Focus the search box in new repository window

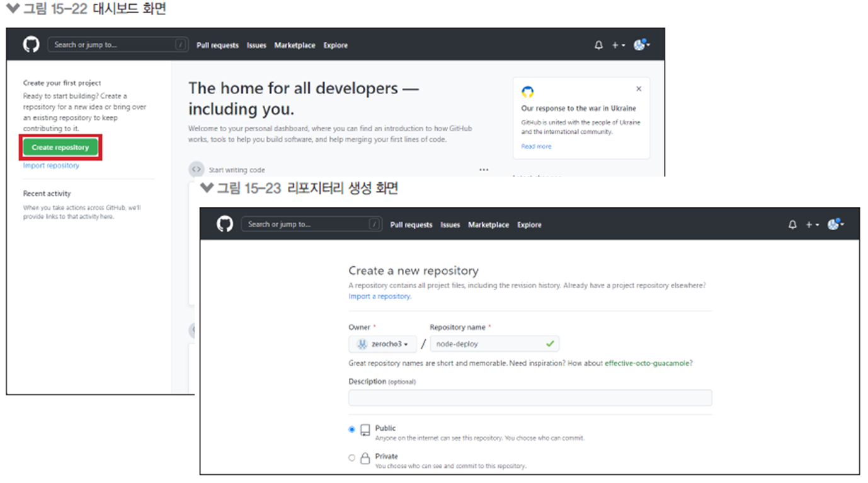click(312, 224)
